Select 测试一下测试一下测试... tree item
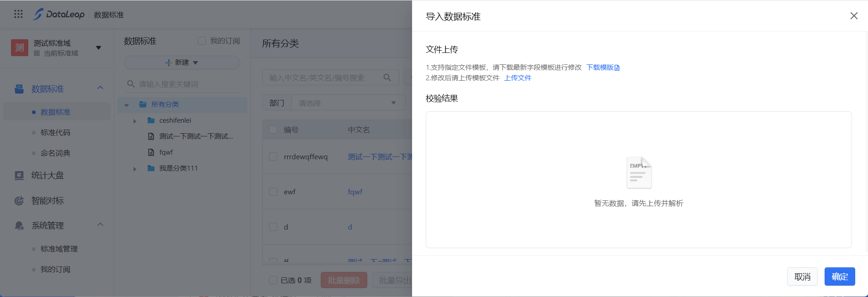 tap(196, 136)
